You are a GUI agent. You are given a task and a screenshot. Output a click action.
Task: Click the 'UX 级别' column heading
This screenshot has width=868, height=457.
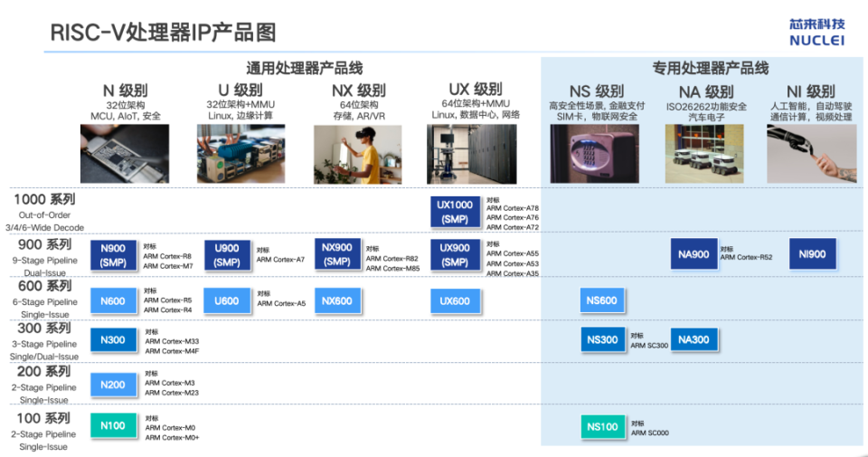pyautogui.click(x=476, y=90)
